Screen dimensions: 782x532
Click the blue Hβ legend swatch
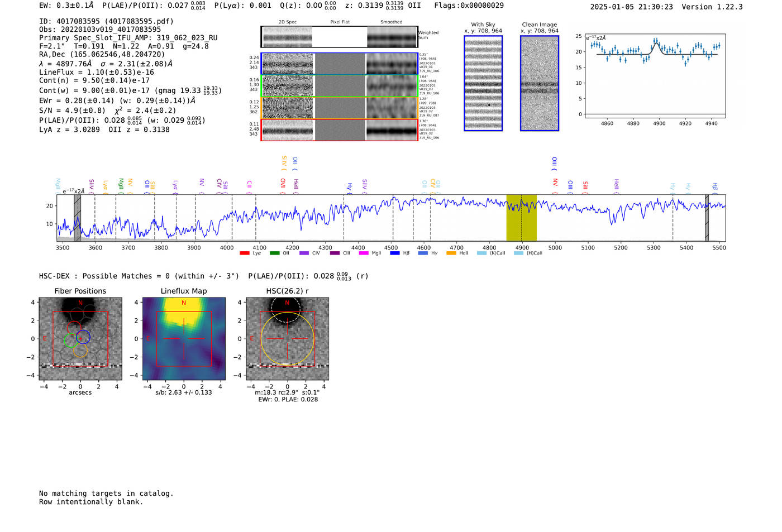coord(395,253)
